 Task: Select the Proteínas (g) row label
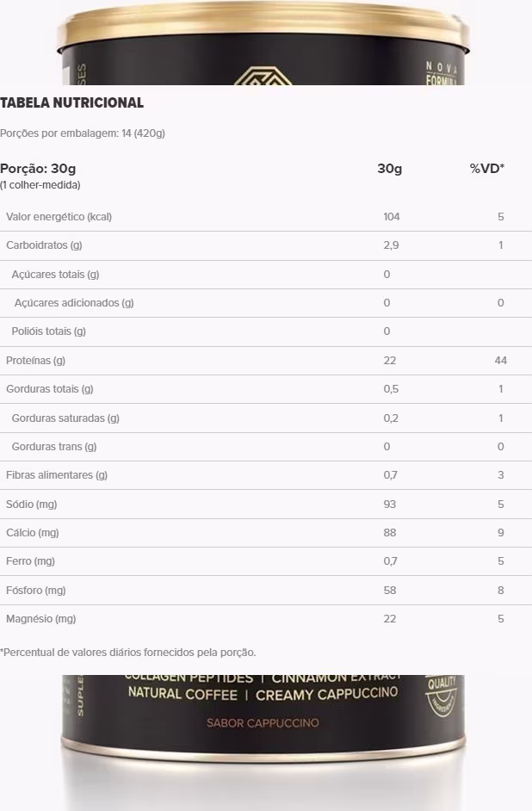[x=36, y=361]
